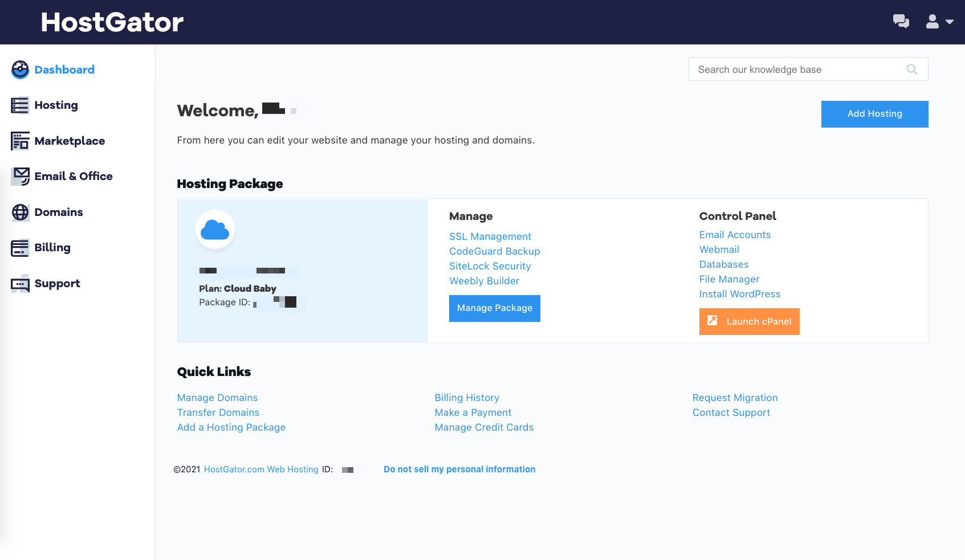The image size is (965, 560).
Task: Open CodeGuard Backup link
Action: (x=495, y=251)
